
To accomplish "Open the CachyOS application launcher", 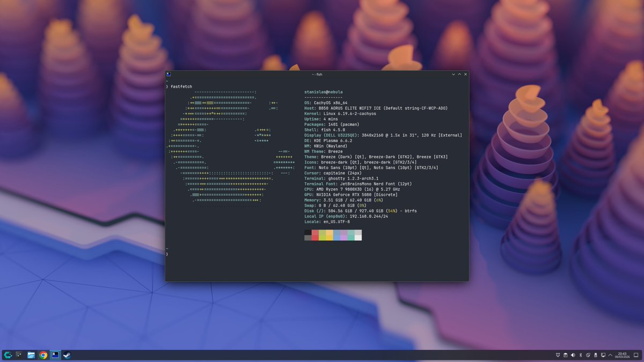I will point(8,355).
